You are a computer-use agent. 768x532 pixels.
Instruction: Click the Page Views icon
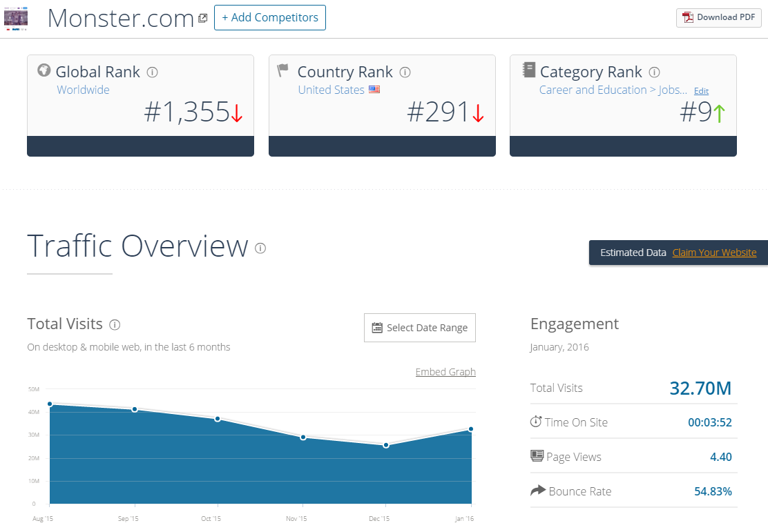click(x=537, y=455)
